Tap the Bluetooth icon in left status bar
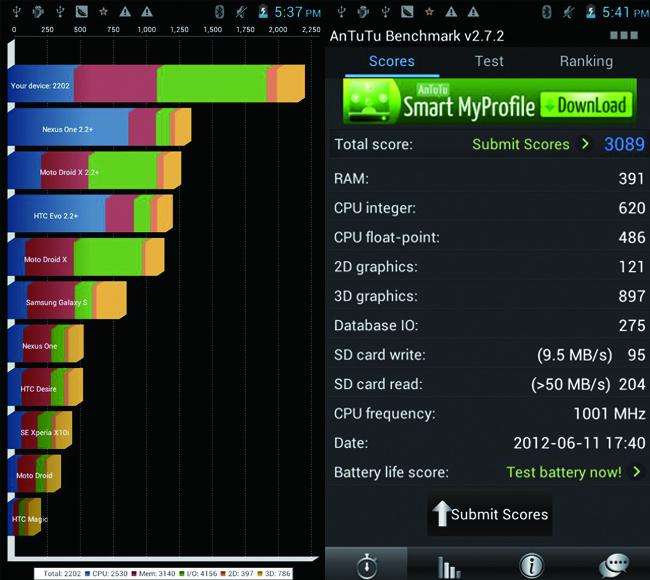The width and height of the screenshot is (650, 580). [x=219, y=12]
